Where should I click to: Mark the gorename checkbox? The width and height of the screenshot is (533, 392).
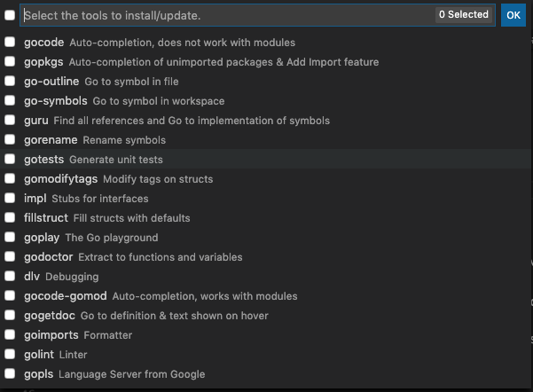(10, 139)
